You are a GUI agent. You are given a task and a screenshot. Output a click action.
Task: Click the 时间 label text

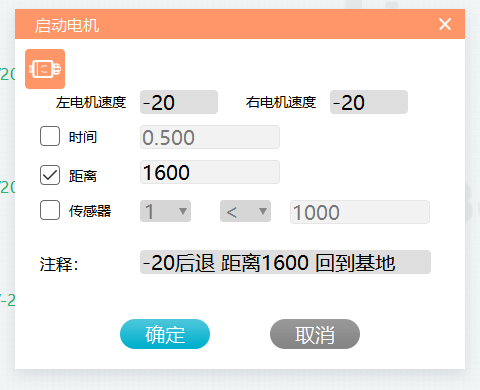point(83,137)
